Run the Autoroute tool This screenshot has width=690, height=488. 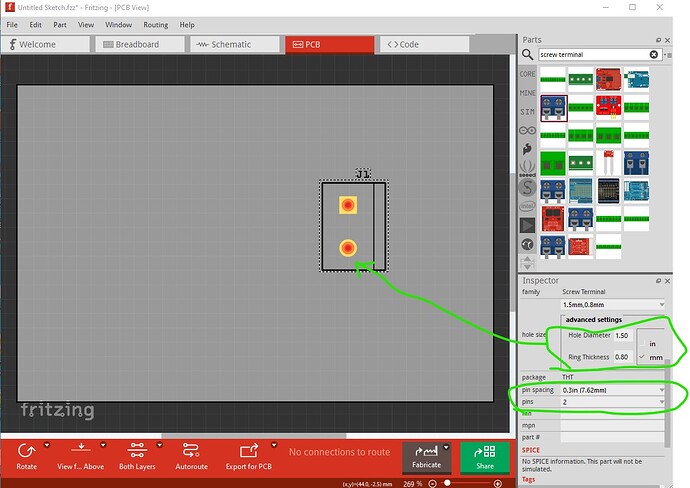tap(191, 457)
